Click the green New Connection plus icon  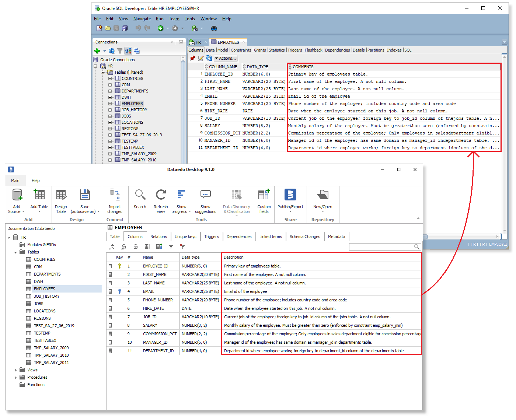click(x=97, y=51)
